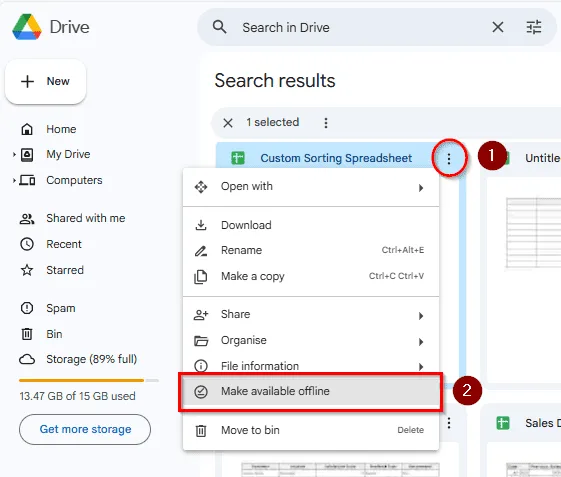Open three-dot menu of lower-left file card

[x=449, y=423]
